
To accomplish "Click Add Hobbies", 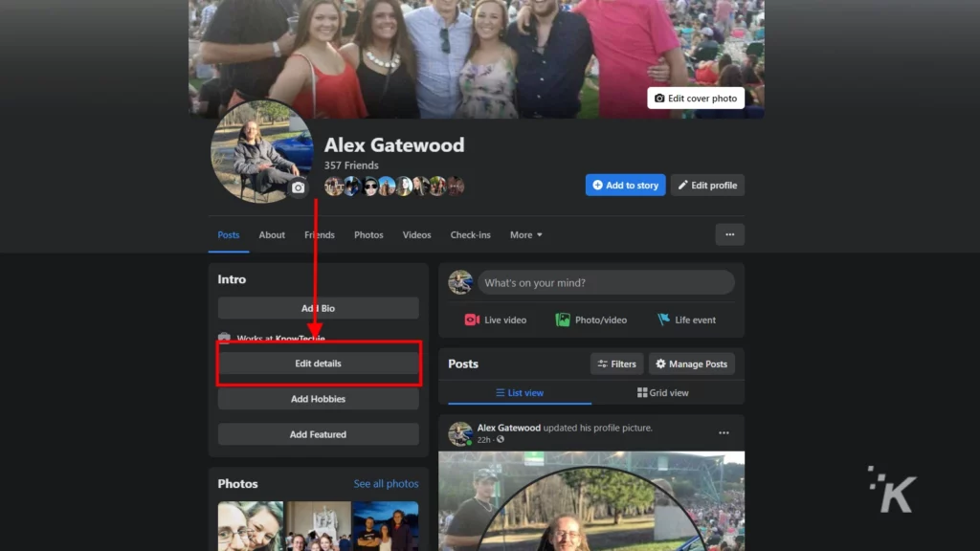I will tap(318, 399).
